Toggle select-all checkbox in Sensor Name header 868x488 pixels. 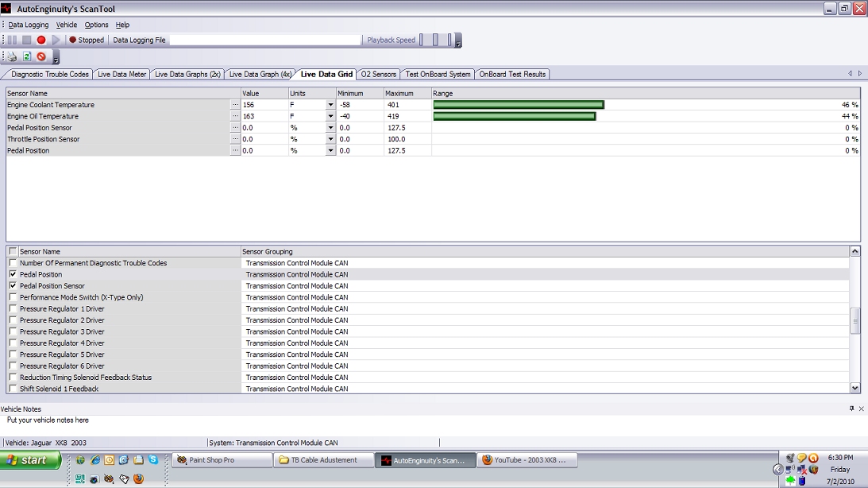point(13,251)
